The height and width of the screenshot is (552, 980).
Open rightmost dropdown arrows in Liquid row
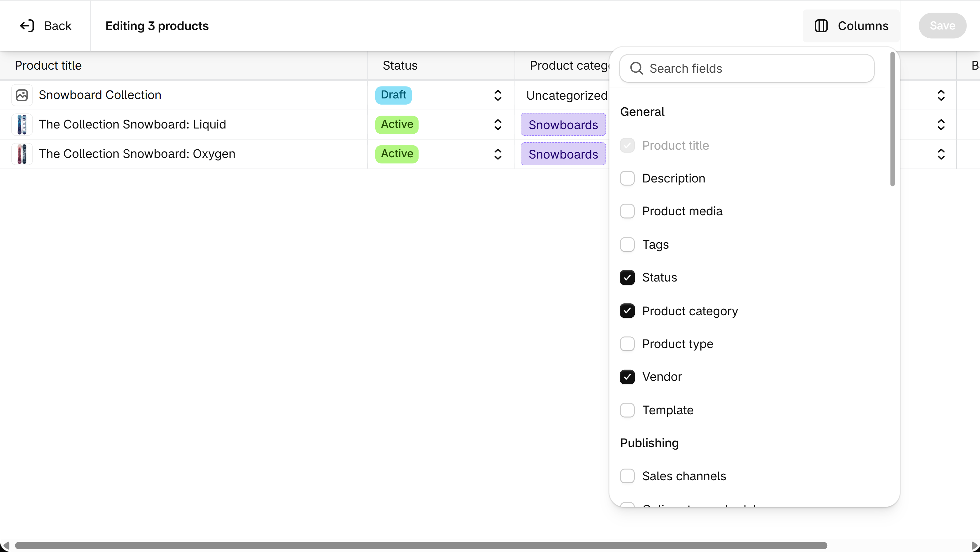click(941, 125)
